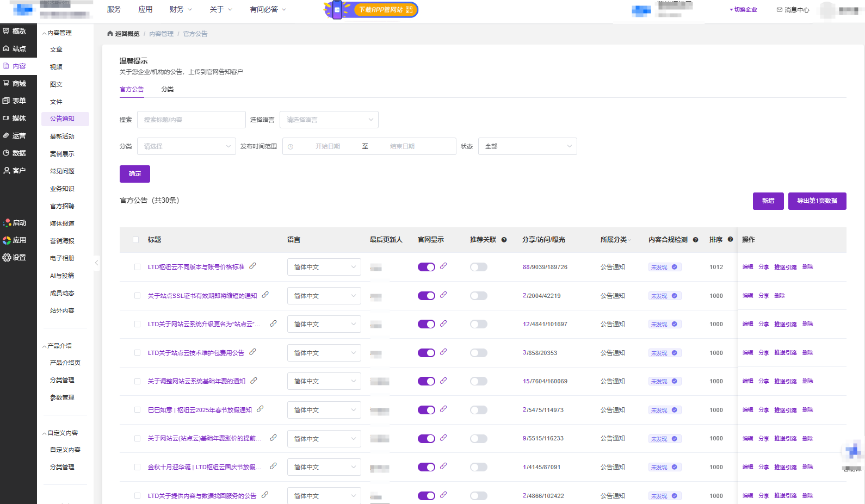Open the 状态 dropdown showing 全部
This screenshot has width=865, height=504.
(527, 146)
